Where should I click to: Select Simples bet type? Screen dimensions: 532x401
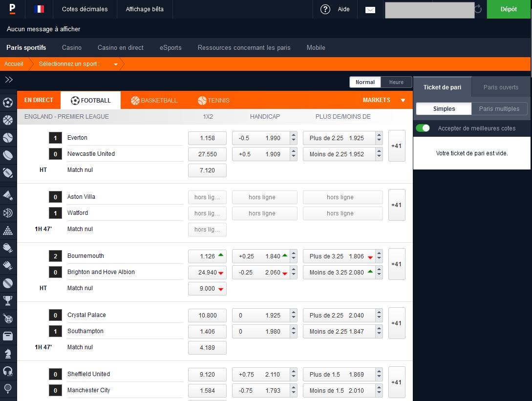(444, 108)
